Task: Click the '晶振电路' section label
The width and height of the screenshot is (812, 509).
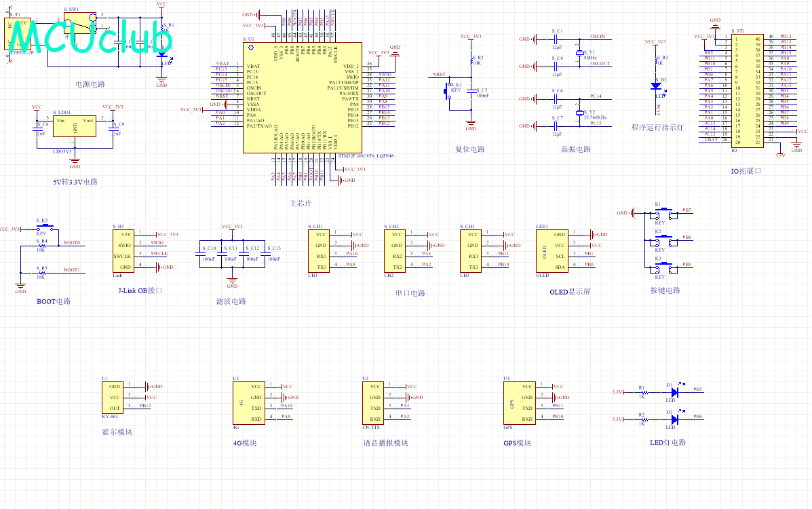Action: (576, 149)
